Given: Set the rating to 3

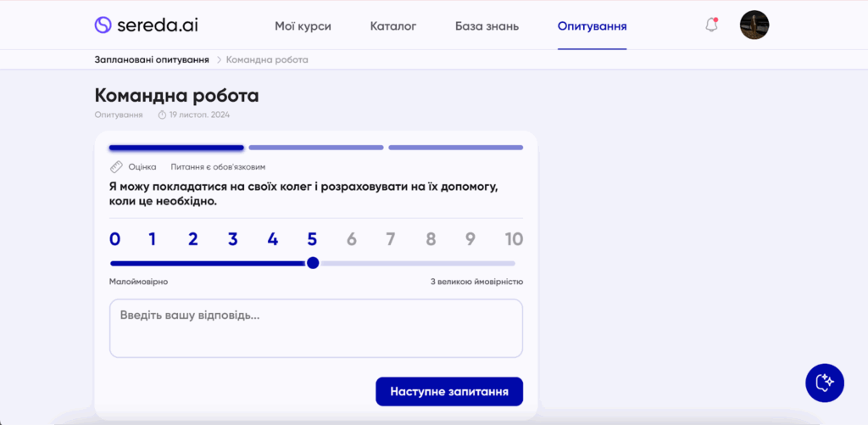Looking at the screenshot, I should (233, 239).
